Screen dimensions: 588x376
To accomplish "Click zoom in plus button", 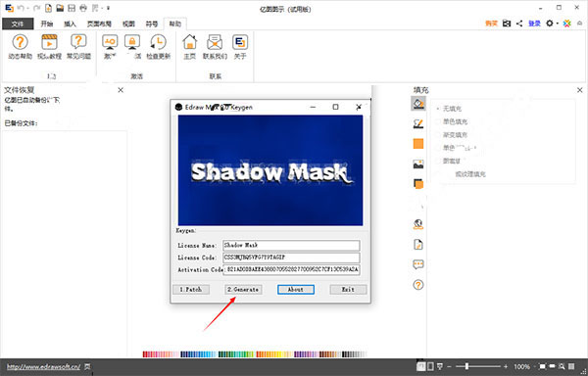I will [506, 366].
